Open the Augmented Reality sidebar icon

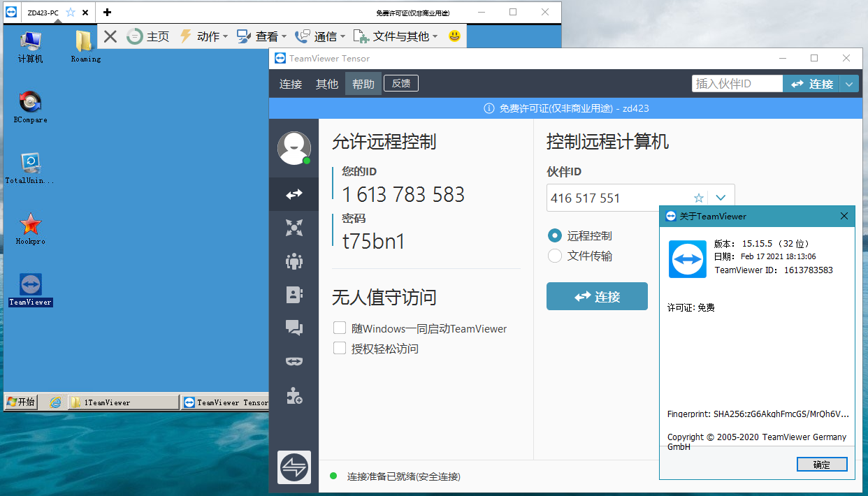pyautogui.click(x=294, y=362)
